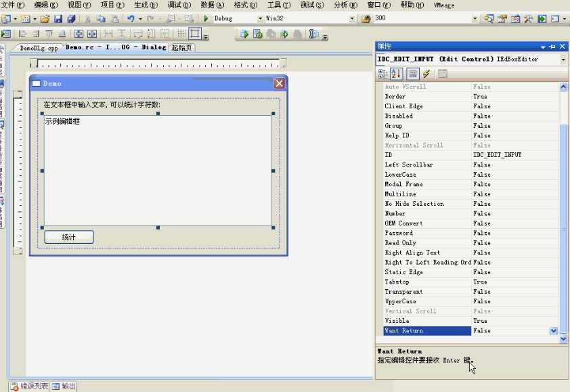Image resolution: width=570 pixels, height=392 pixels.
Task: Start debugging with the green play icon
Action: [206, 18]
